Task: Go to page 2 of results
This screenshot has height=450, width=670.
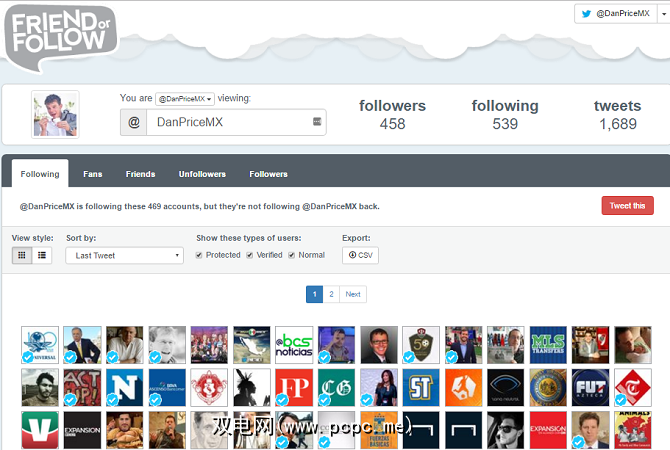Action: (331, 294)
